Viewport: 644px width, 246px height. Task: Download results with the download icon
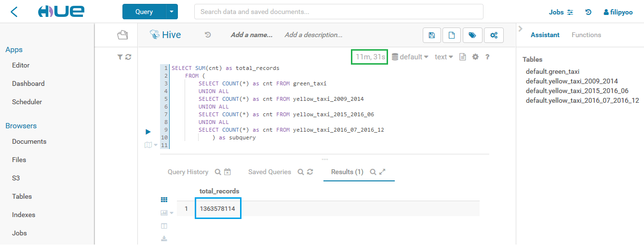tap(164, 238)
